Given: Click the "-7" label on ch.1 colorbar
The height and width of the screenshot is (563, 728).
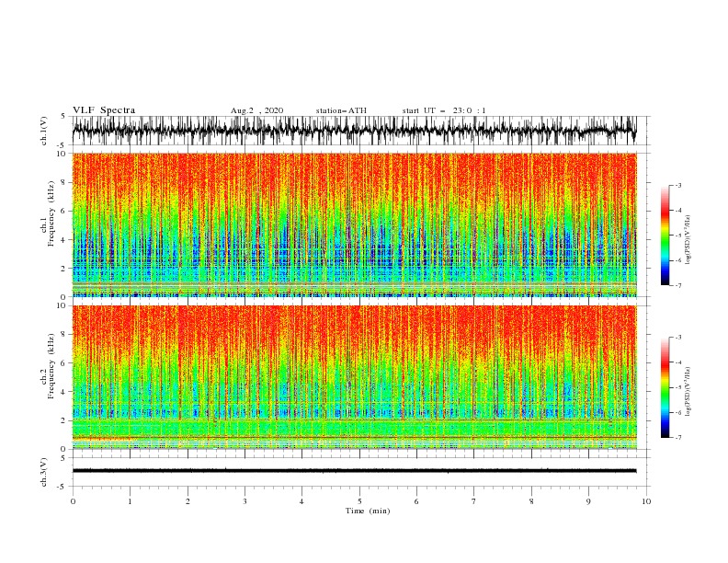Looking at the screenshot, I should pyautogui.click(x=678, y=285).
